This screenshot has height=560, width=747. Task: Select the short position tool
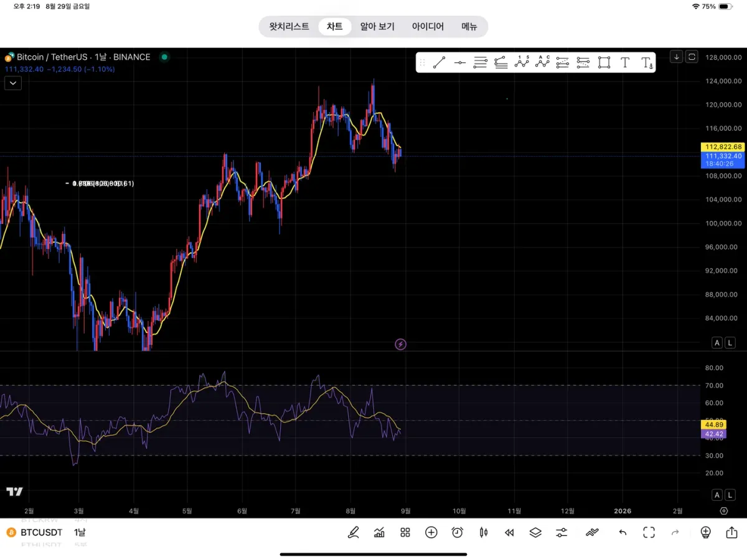coord(583,62)
